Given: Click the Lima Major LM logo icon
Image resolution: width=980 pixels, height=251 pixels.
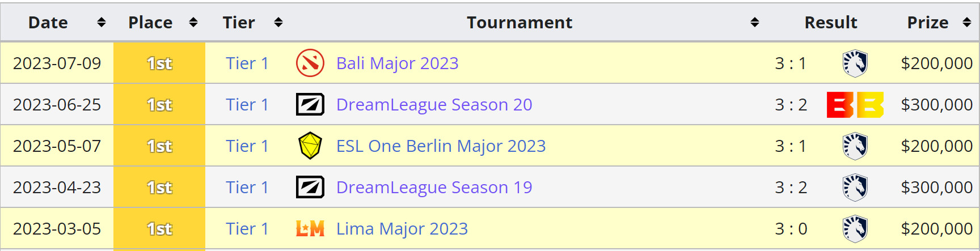Looking at the screenshot, I should (310, 228).
